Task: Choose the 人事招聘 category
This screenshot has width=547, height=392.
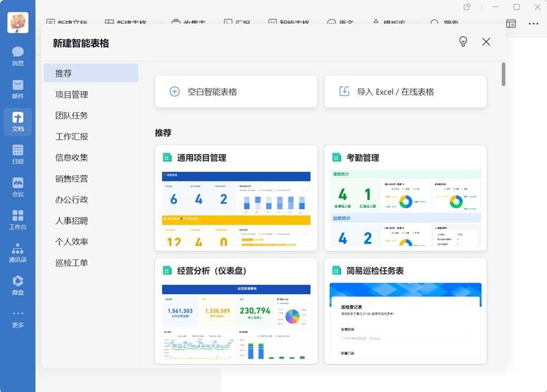Action: pos(72,221)
